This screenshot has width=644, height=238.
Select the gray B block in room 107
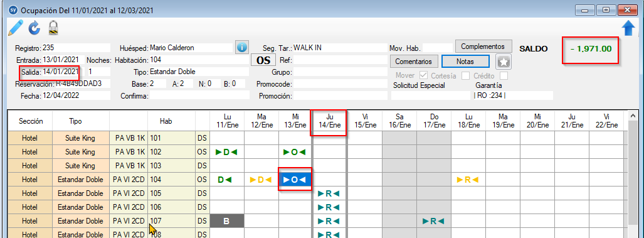coord(227,221)
